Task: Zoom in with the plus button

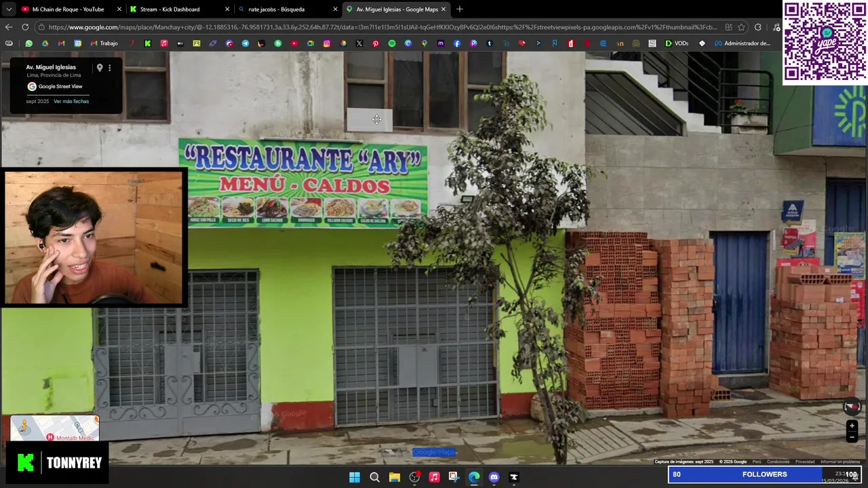Action: 852,426
